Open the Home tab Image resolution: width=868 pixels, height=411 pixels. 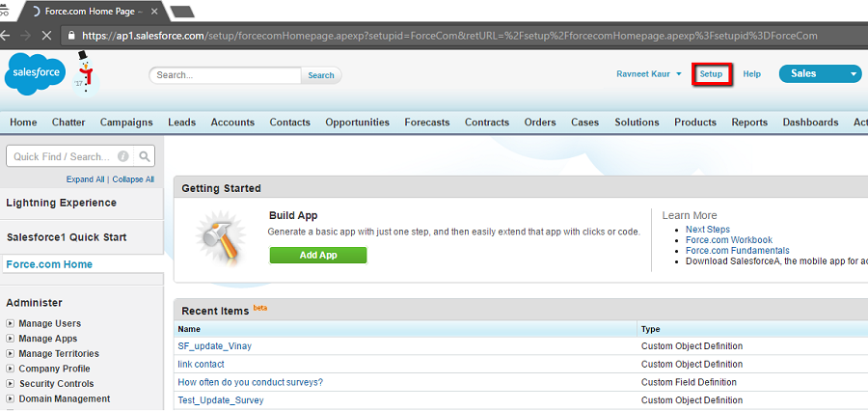click(23, 123)
